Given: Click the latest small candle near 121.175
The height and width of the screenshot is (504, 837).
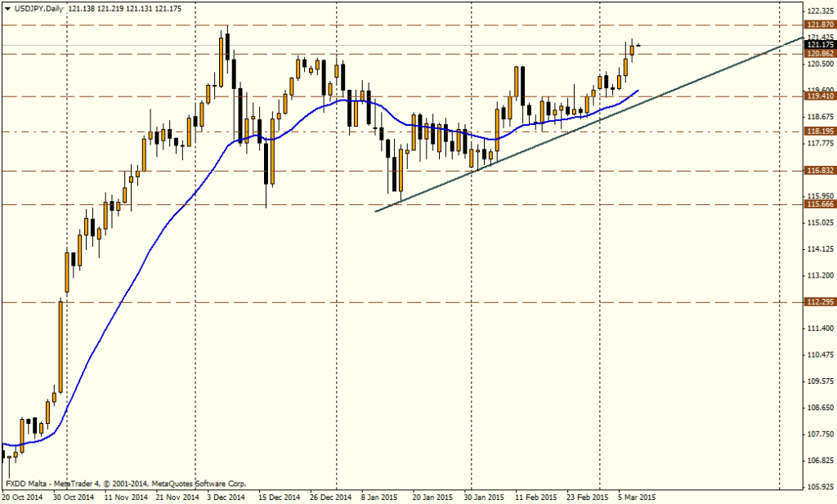Looking at the screenshot, I should (x=638, y=45).
